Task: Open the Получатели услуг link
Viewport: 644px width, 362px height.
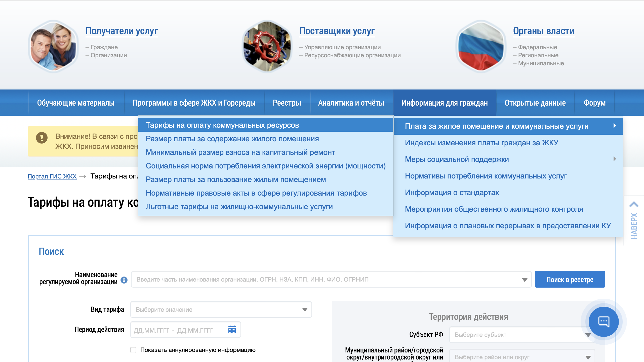Action: point(122,31)
